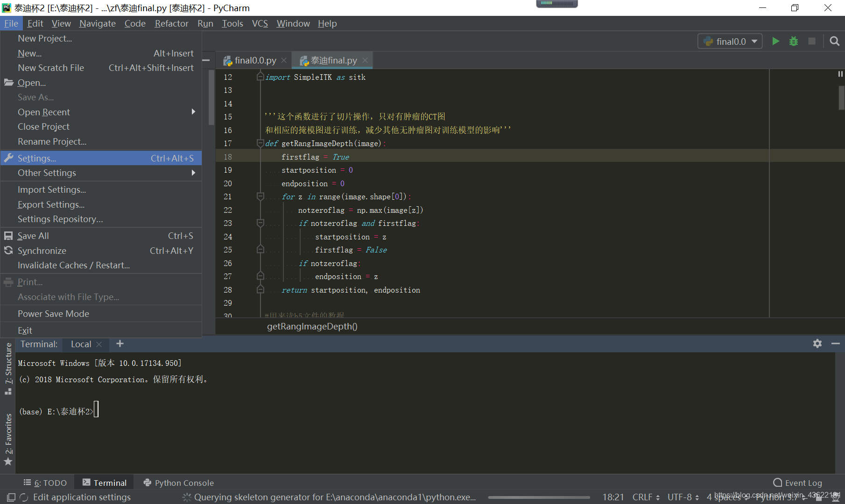
Task: Click the Settings wrench menu entry
Action: coord(101,158)
